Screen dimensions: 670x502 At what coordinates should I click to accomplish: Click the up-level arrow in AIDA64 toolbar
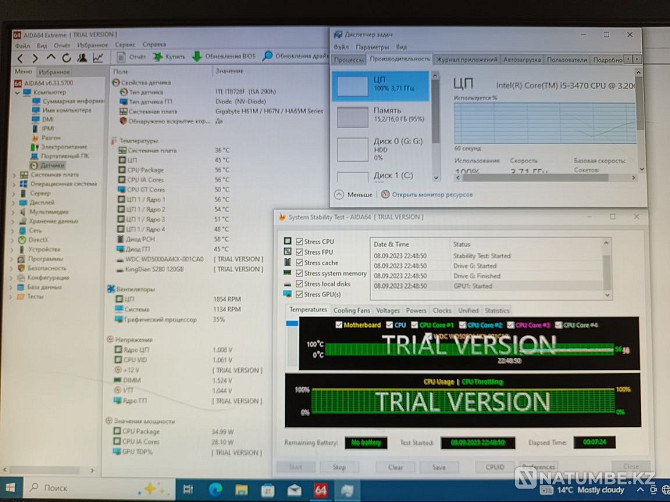[51, 58]
